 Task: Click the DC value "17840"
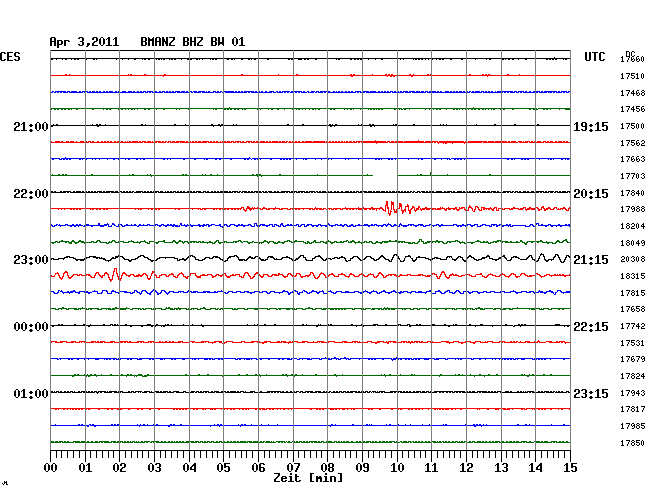tap(633, 193)
